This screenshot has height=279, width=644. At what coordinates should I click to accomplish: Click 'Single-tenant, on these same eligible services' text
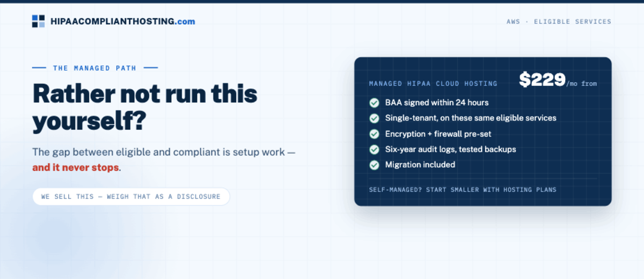[471, 118]
